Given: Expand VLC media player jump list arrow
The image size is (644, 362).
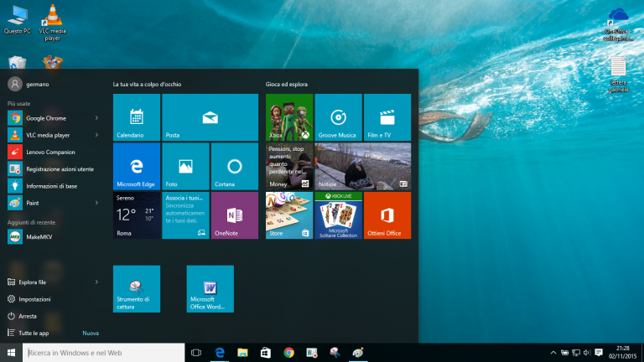Looking at the screenshot, I should 96,135.
